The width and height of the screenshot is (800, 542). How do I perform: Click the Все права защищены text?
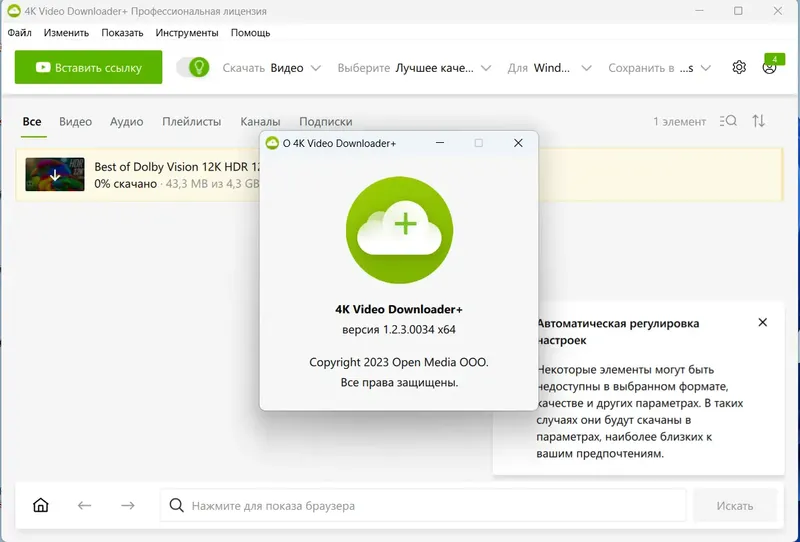(x=399, y=382)
